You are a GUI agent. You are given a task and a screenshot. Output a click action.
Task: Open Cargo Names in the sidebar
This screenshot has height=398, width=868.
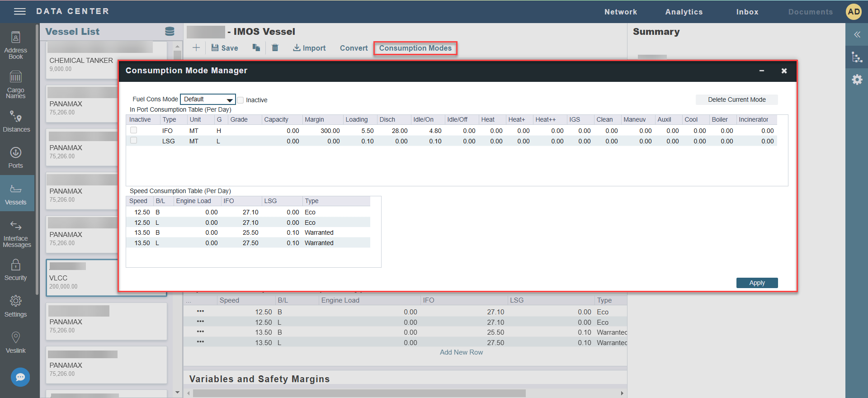[16, 84]
